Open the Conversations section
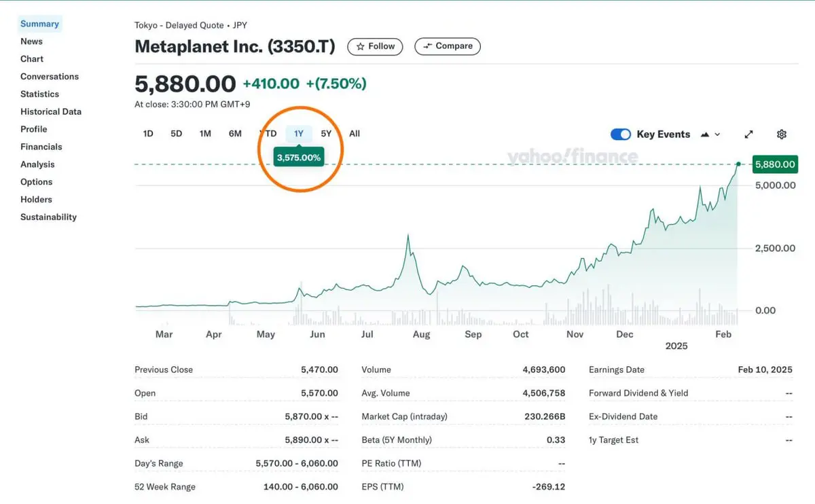 [50, 77]
